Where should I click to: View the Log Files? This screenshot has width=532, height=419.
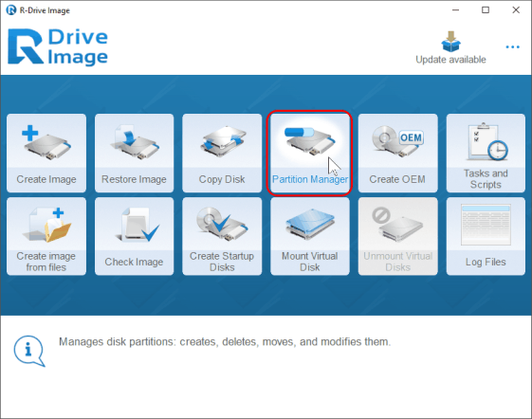point(486,236)
